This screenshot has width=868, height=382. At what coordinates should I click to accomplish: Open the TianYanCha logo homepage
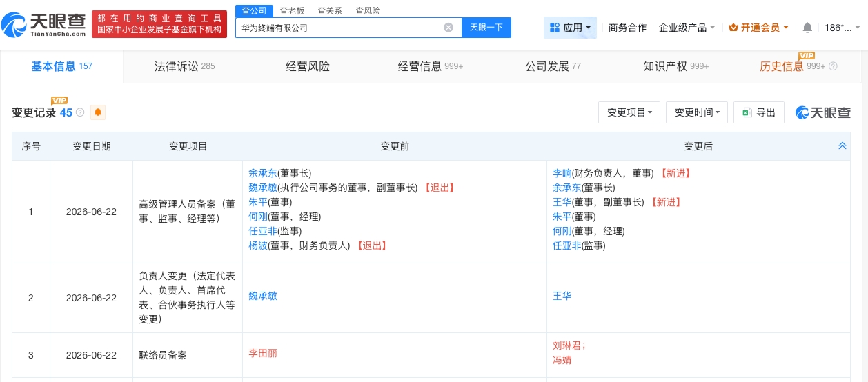click(43, 24)
